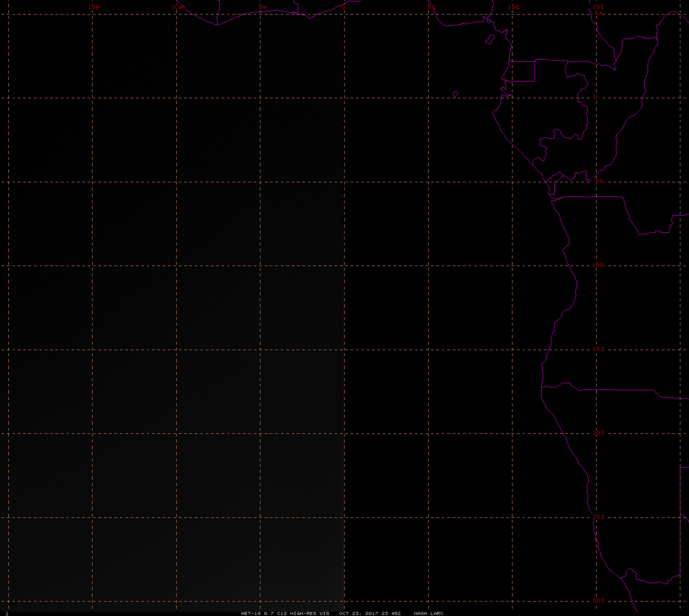Click the "NASA LARC" credit text
Viewport: 689px width, 616px height.
coord(429,613)
